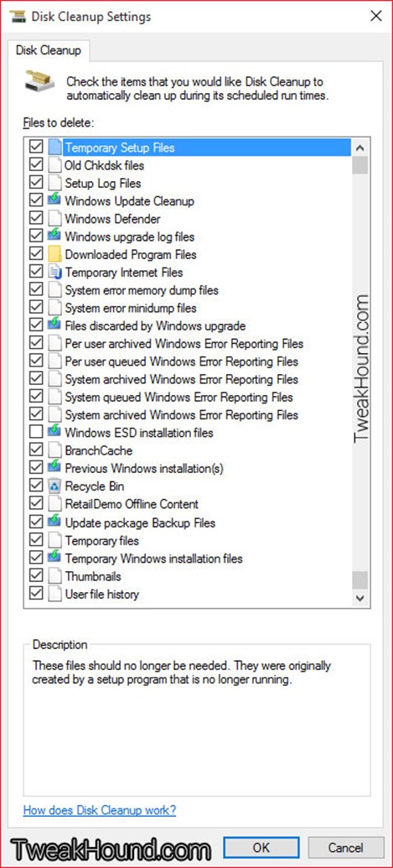This screenshot has width=393, height=868.
Task: Open the How does Disk Cleanup work link
Action: click(x=100, y=810)
